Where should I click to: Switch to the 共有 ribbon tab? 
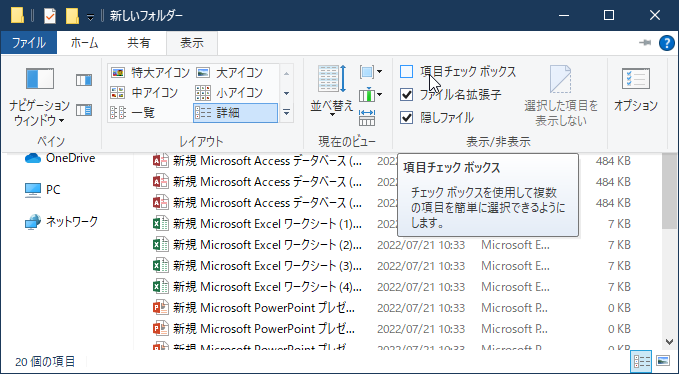coord(139,43)
